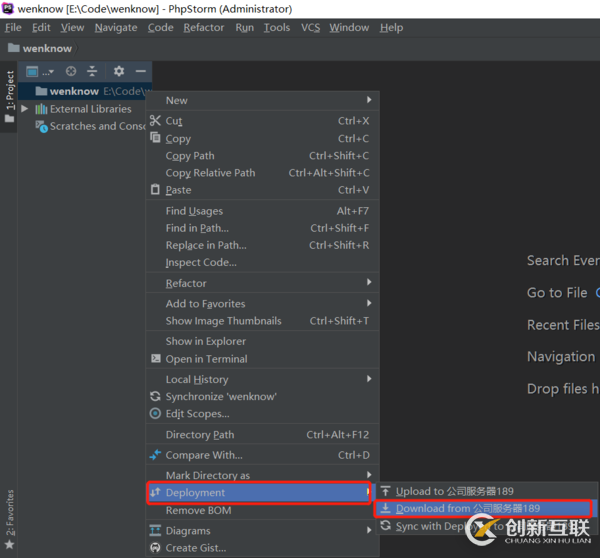Open the Code menu
The image size is (600, 558).
161,28
